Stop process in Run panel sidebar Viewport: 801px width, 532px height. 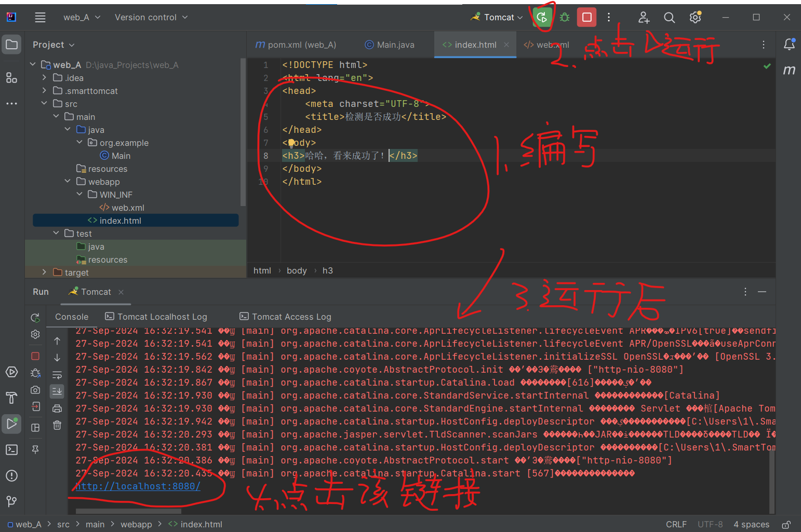point(35,356)
